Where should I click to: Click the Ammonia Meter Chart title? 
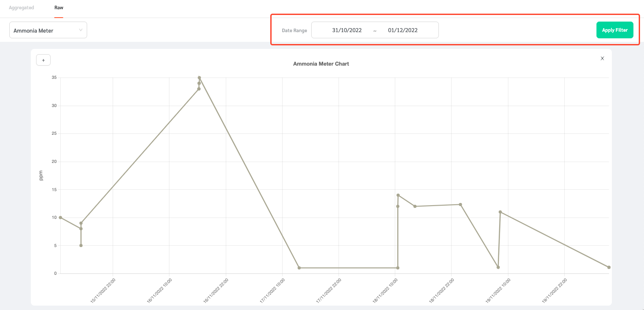pos(321,63)
